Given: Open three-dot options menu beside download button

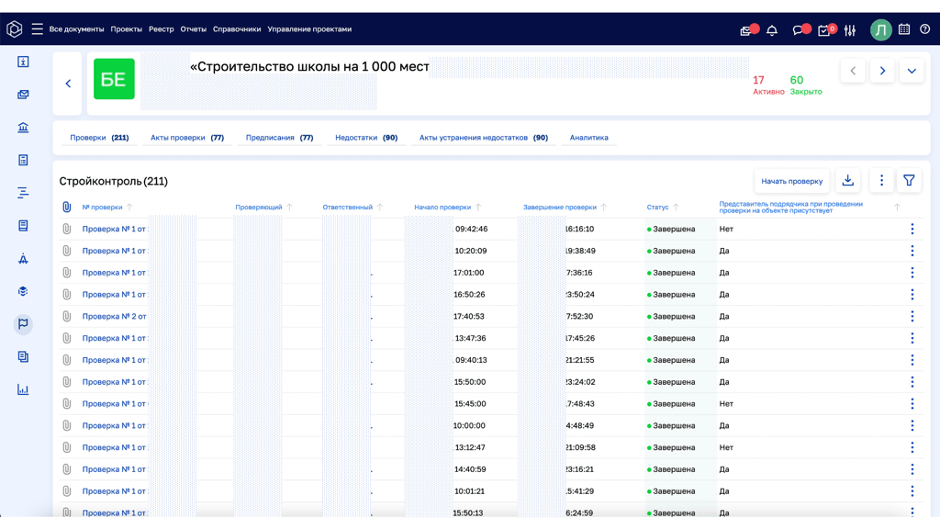Looking at the screenshot, I should coord(881,181).
